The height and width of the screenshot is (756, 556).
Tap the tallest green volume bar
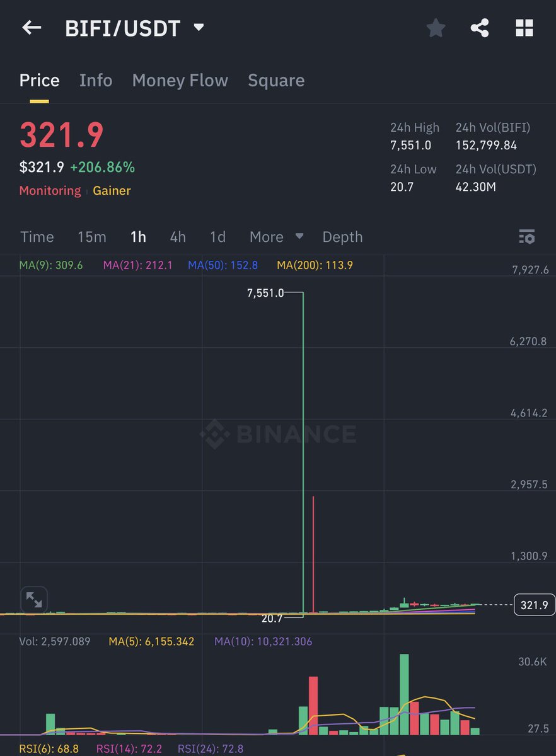click(404, 694)
